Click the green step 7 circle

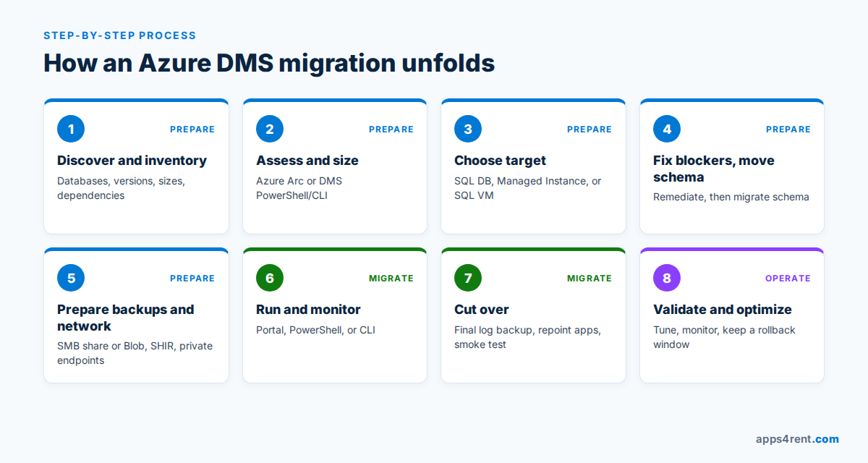(x=468, y=278)
